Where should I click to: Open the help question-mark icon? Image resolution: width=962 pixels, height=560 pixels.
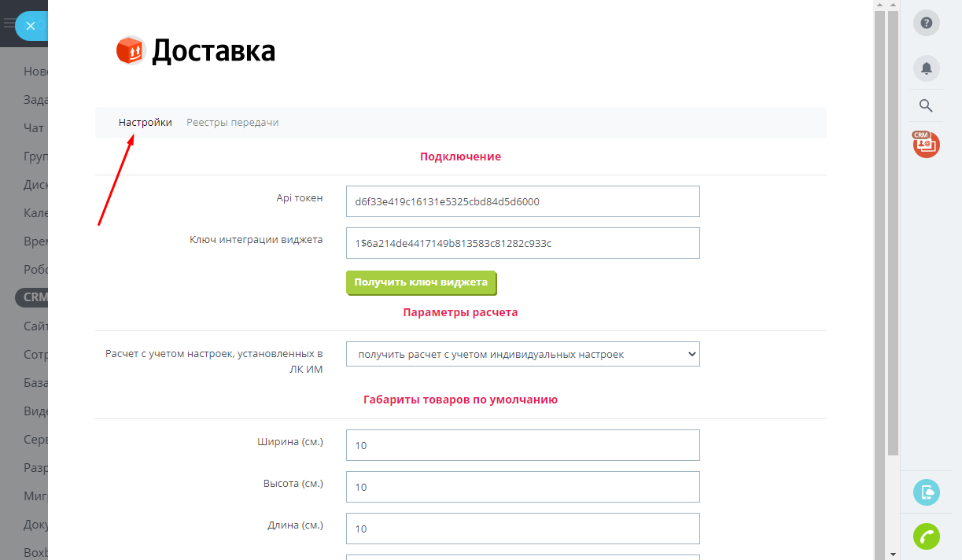[x=926, y=24]
